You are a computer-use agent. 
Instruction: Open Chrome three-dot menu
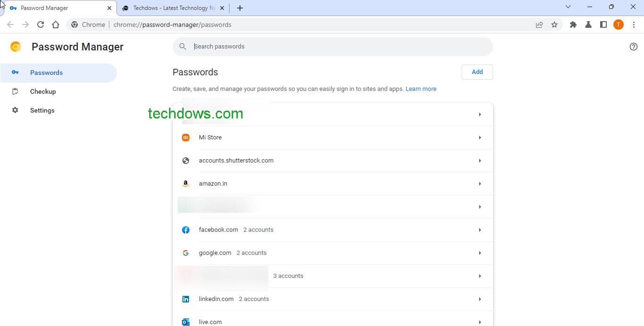tap(634, 24)
